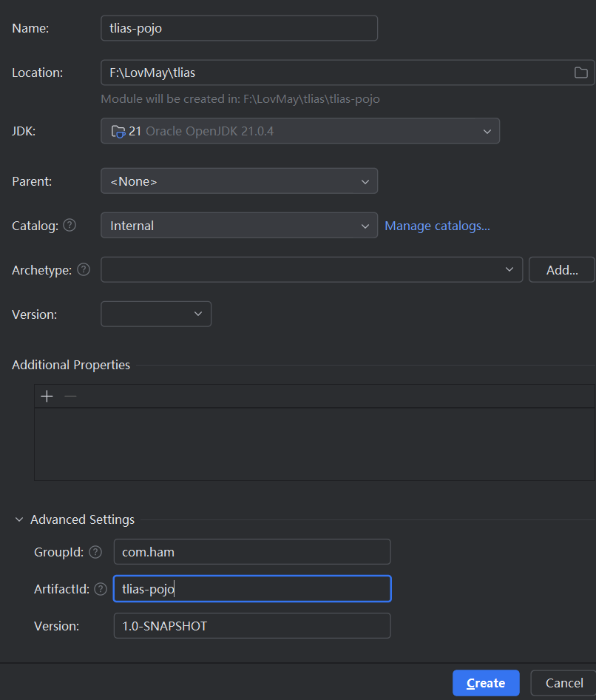Click the Create button

486,683
